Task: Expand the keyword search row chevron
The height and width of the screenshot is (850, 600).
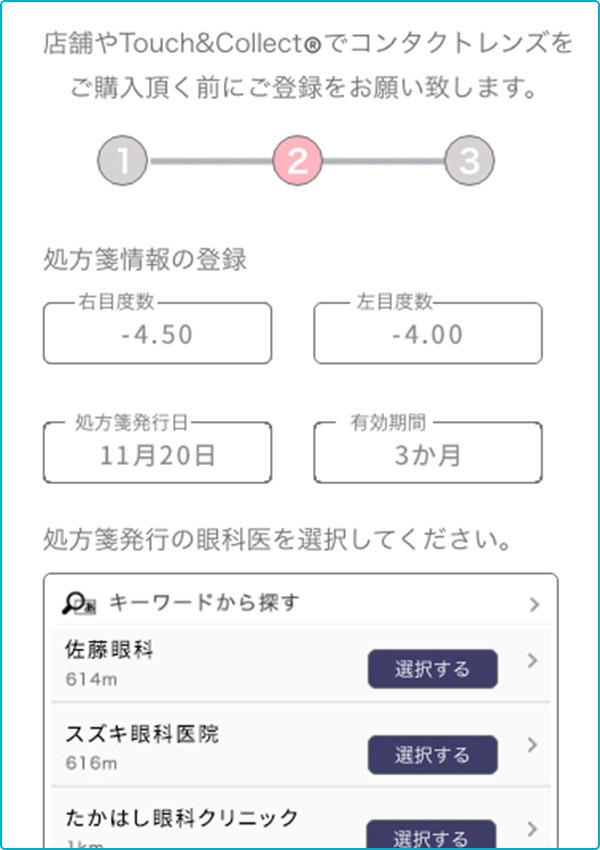Action: click(534, 604)
